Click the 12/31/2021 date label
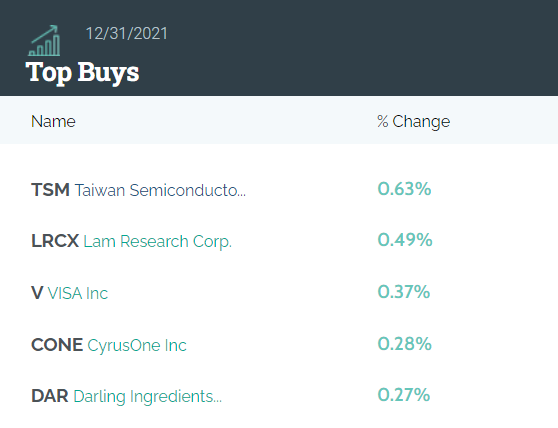 (126, 33)
